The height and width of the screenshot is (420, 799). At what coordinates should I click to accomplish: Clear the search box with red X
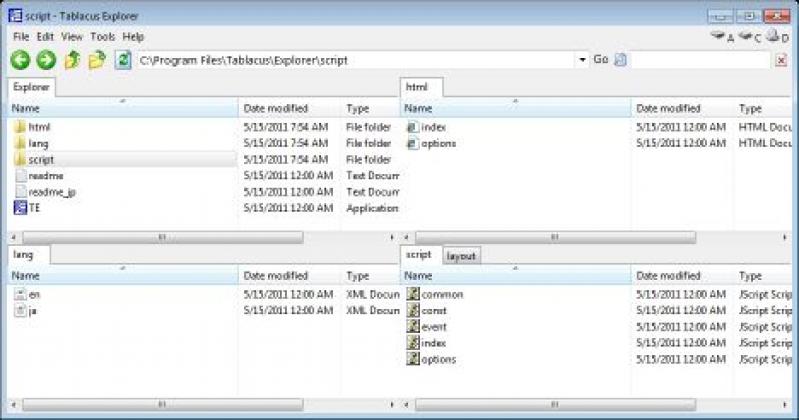(781, 61)
